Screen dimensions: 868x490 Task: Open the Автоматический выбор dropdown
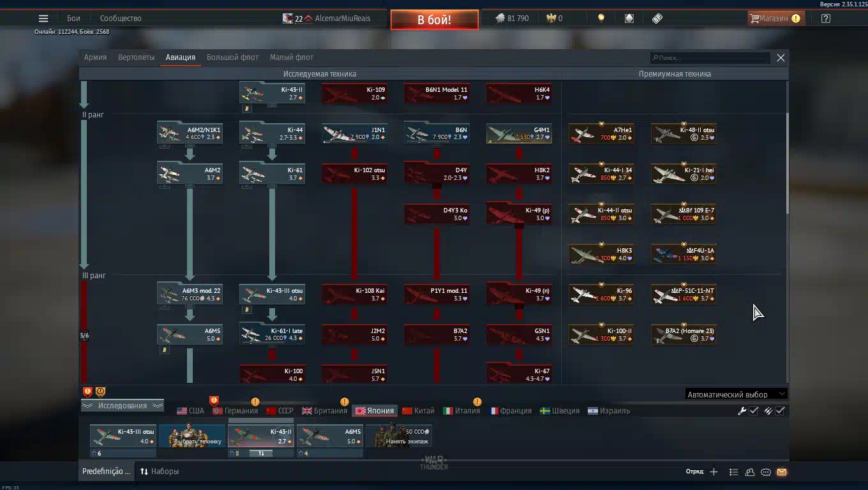[736, 394]
